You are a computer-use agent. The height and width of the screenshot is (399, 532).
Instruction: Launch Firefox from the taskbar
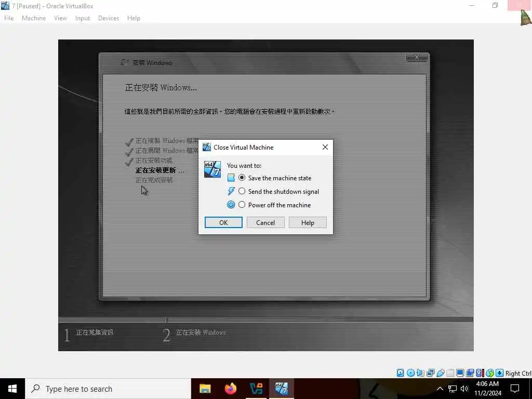(x=231, y=389)
